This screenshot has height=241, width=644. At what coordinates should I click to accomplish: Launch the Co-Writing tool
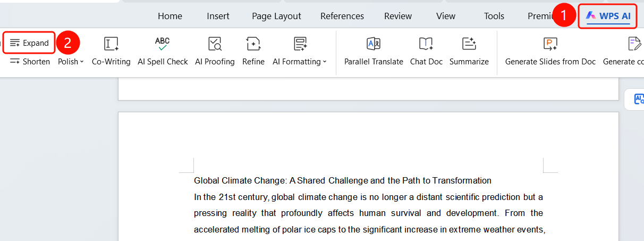[x=111, y=51]
